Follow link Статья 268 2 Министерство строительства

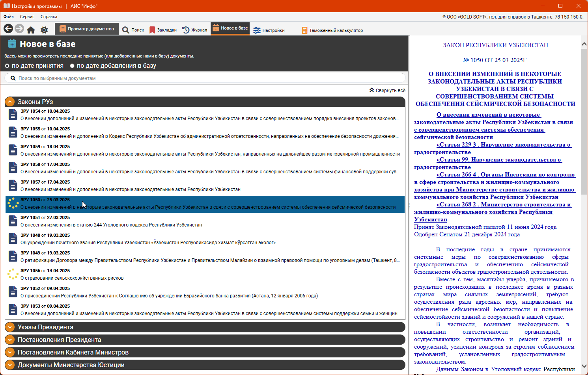tap(493, 212)
